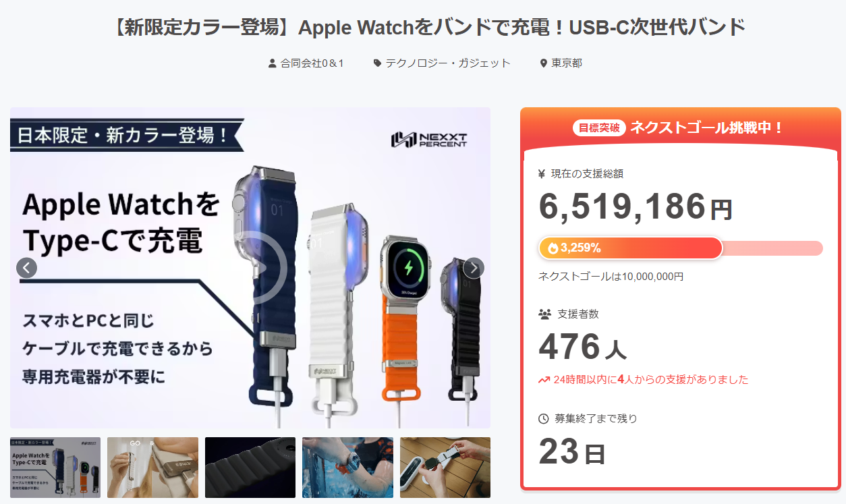Select the fifth thumbnail showing band on desk
846x504 pixels.
pos(445,468)
